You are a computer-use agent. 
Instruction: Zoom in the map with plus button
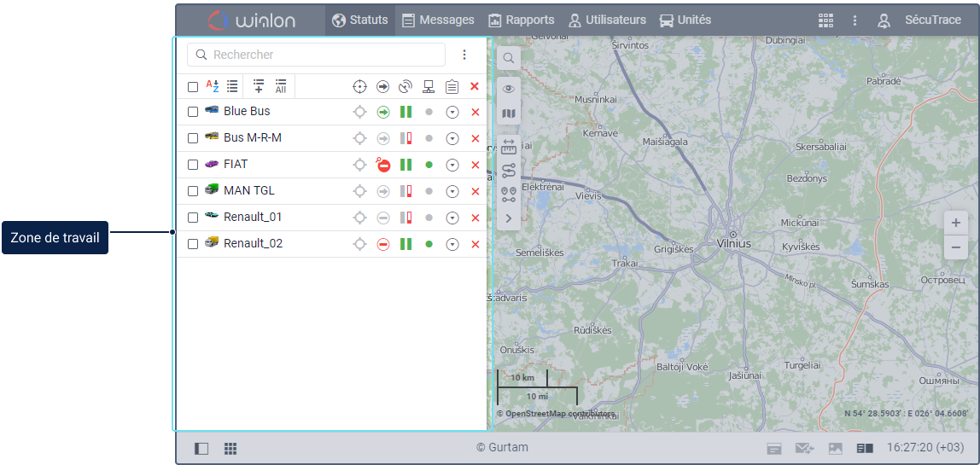click(x=955, y=223)
